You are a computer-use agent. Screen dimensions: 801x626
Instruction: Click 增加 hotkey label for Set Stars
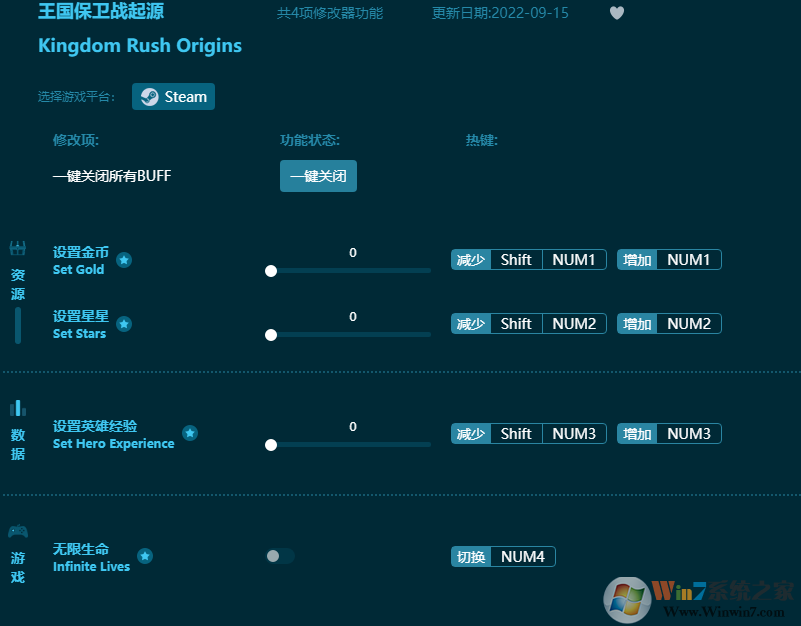pyautogui.click(x=637, y=323)
